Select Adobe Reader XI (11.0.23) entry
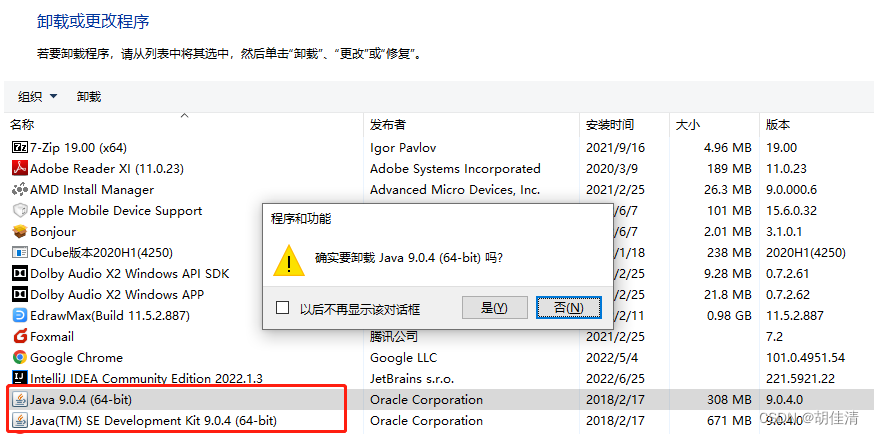874x434 pixels. pos(107,168)
